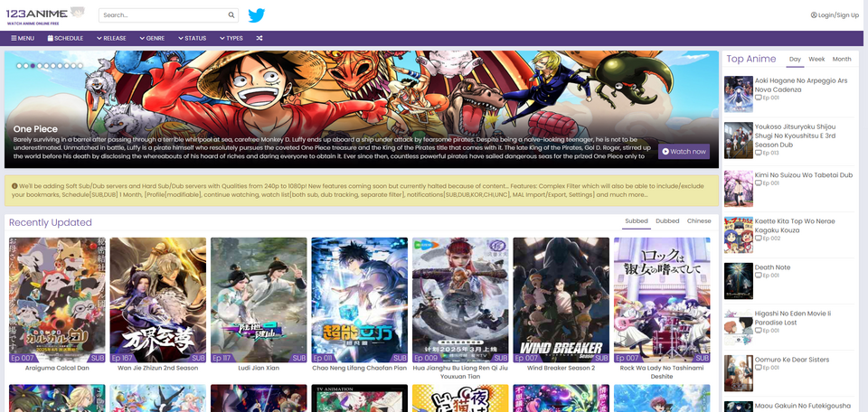This screenshot has height=412, width=868.
Task: Expand the TYPES dropdown
Action: click(231, 38)
